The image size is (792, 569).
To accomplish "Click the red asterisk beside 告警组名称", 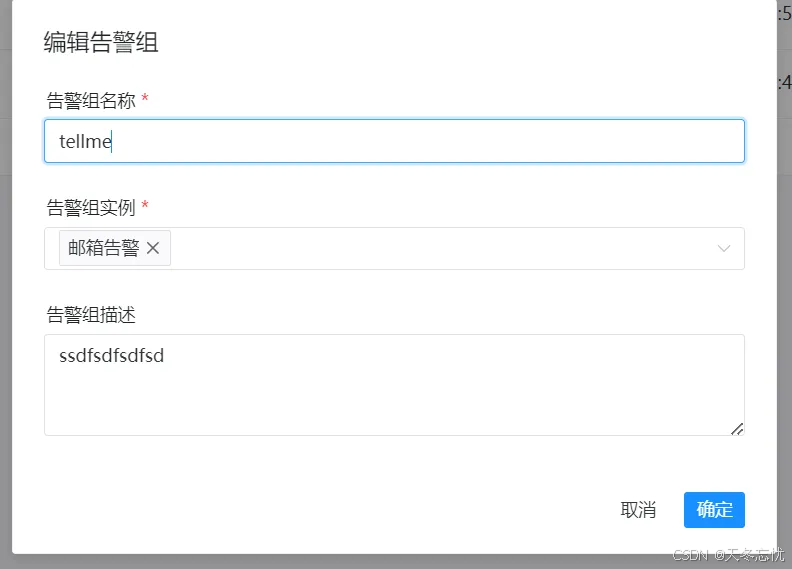I will click(145, 99).
